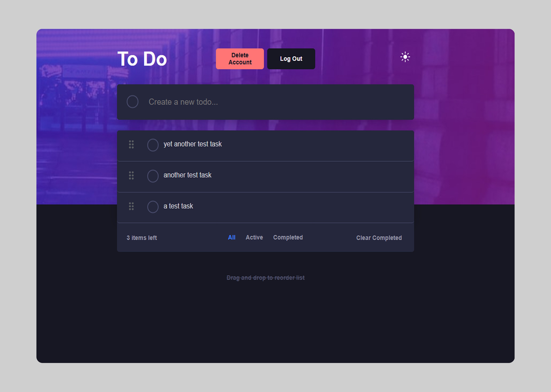Select the 'yet another test task' text
Screen dimensions: 551x392
point(193,144)
